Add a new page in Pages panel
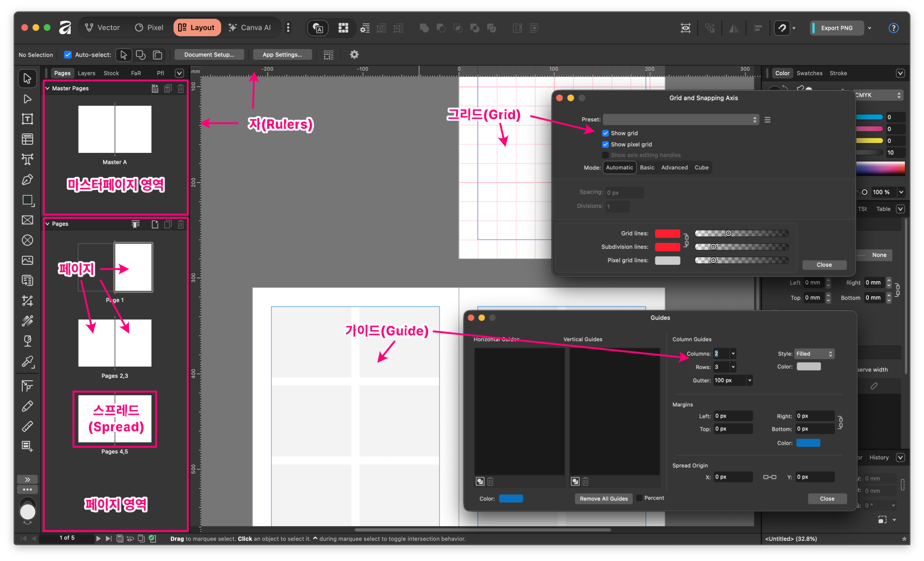The height and width of the screenshot is (561, 924). coord(155,224)
